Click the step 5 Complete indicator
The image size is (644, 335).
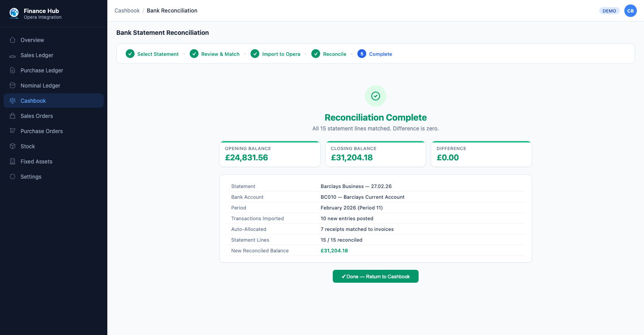click(x=362, y=54)
